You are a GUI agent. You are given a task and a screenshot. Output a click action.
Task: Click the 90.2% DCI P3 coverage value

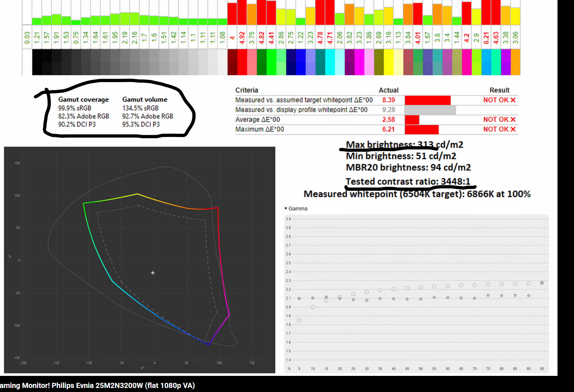coord(77,124)
